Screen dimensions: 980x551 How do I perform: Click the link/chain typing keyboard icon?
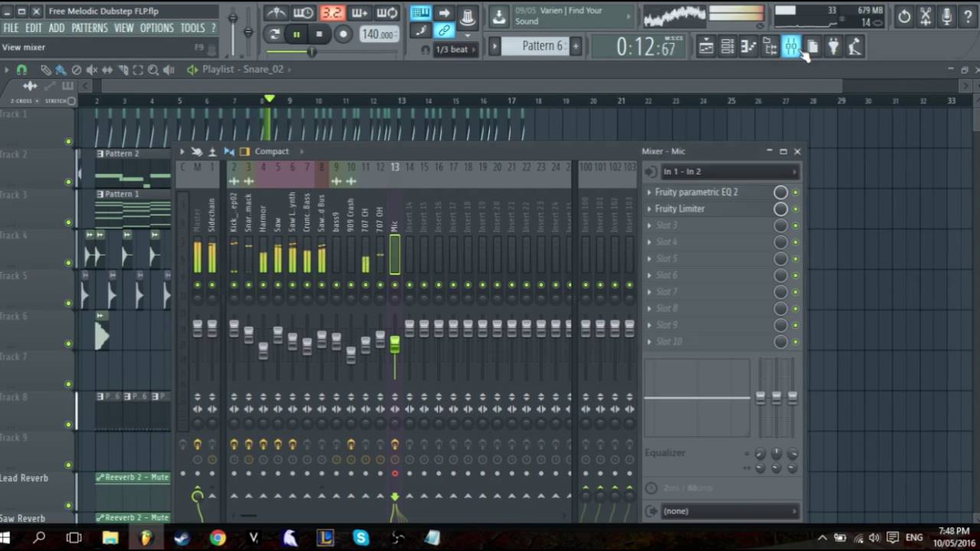tap(444, 31)
